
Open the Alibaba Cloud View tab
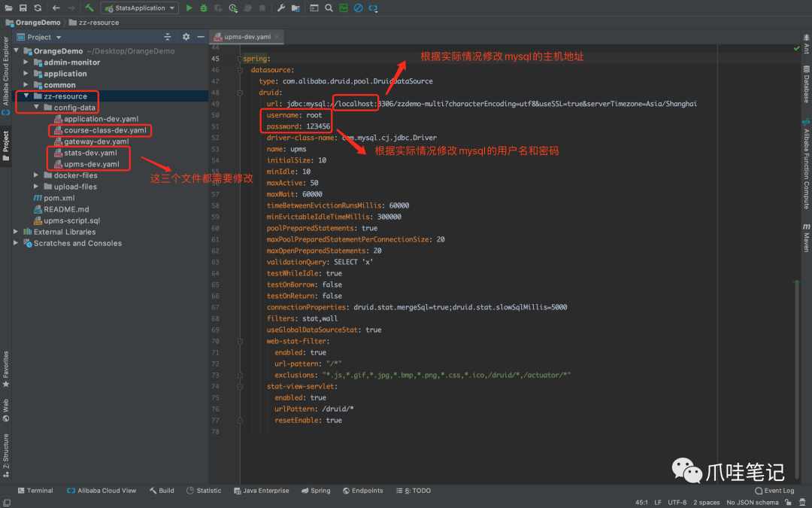(x=101, y=491)
